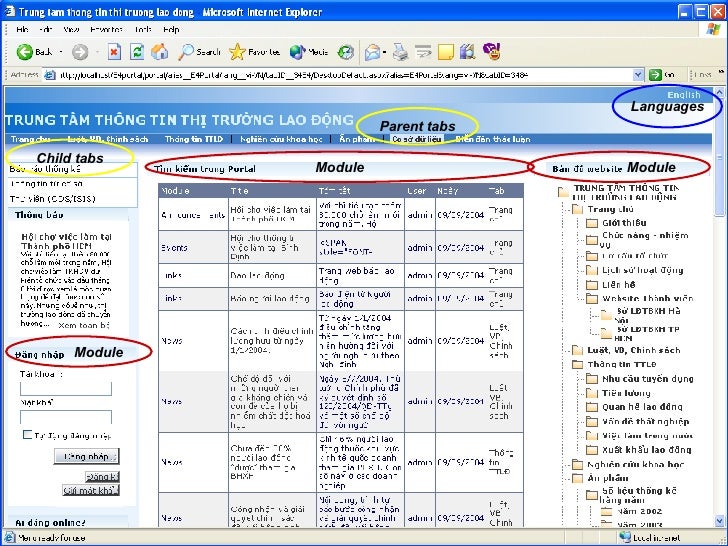Select the Cơ sở dữ liệu tab
728x546 pixels.
[x=416, y=139]
